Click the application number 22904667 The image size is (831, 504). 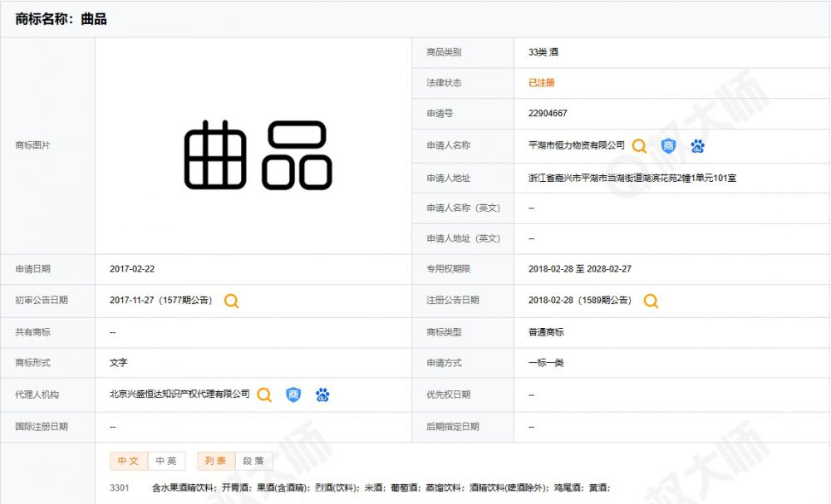coord(548,113)
